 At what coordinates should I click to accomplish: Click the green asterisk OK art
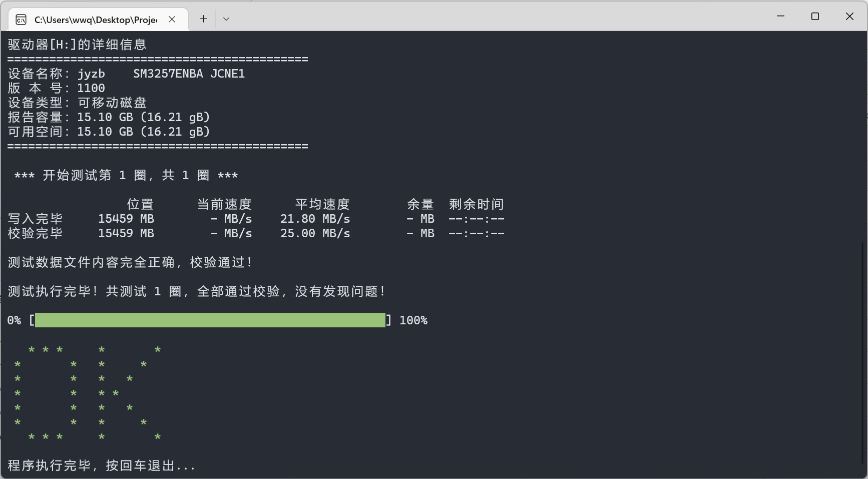88,393
